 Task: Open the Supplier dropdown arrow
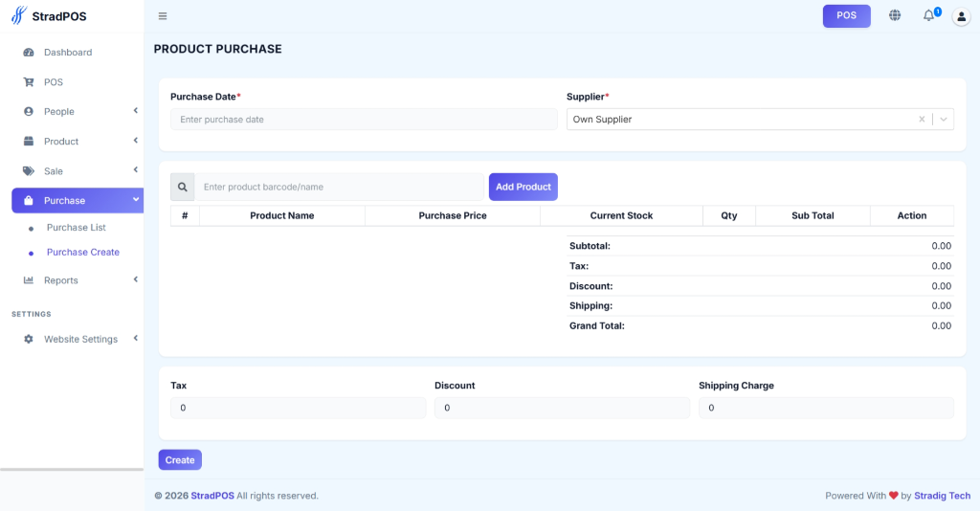pyautogui.click(x=944, y=120)
